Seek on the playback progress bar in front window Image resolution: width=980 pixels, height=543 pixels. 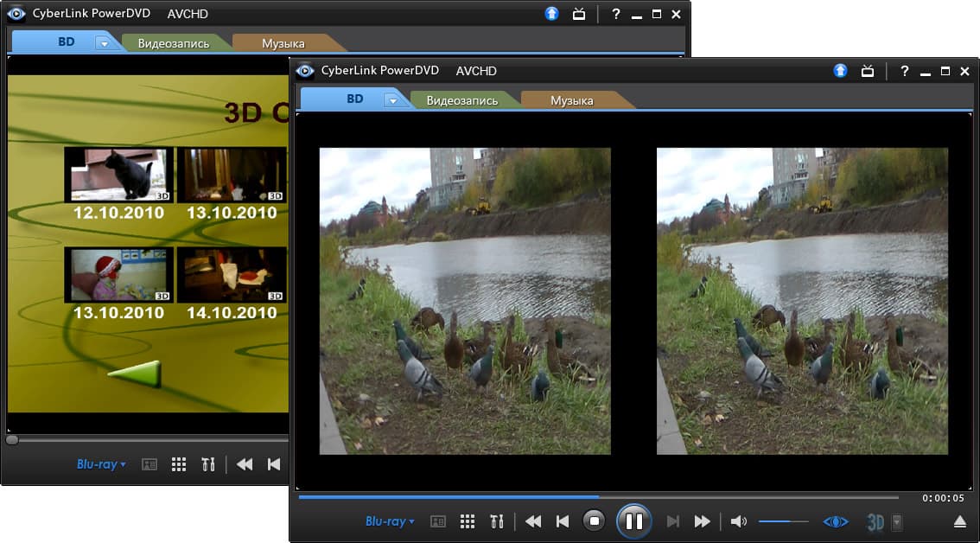coord(598,497)
